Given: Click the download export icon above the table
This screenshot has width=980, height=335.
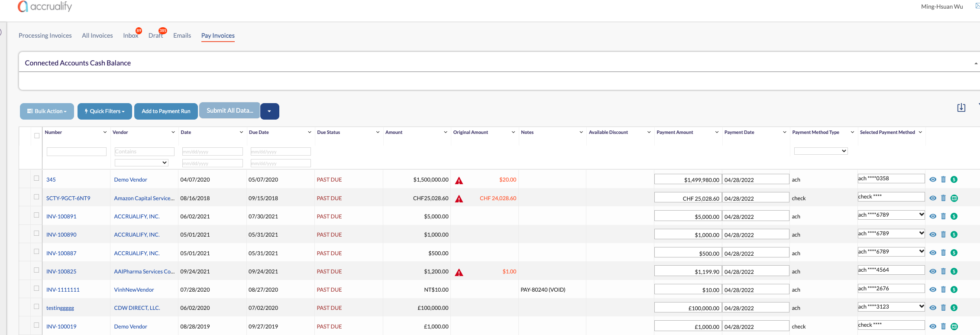Looking at the screenshot, I should [x=961, y=108].
